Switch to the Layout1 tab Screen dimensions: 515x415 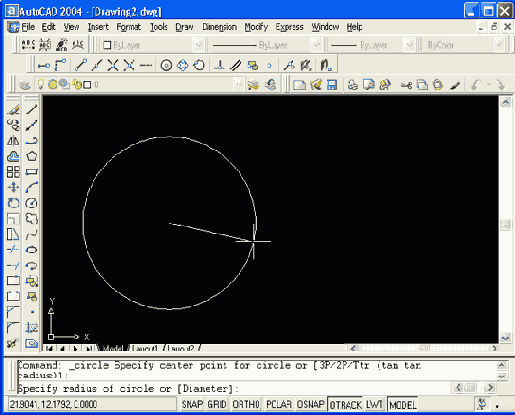tap(145, 348)
